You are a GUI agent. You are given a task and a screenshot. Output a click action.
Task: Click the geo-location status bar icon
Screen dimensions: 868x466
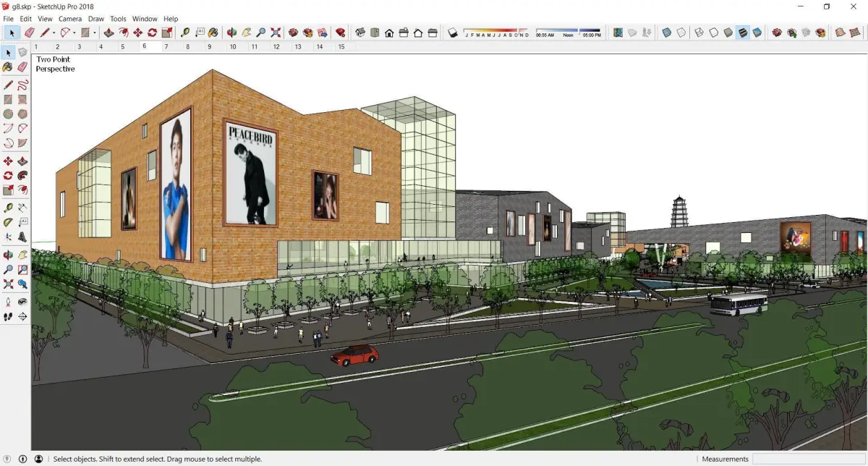pyautogui.click(x=8, y=459)
